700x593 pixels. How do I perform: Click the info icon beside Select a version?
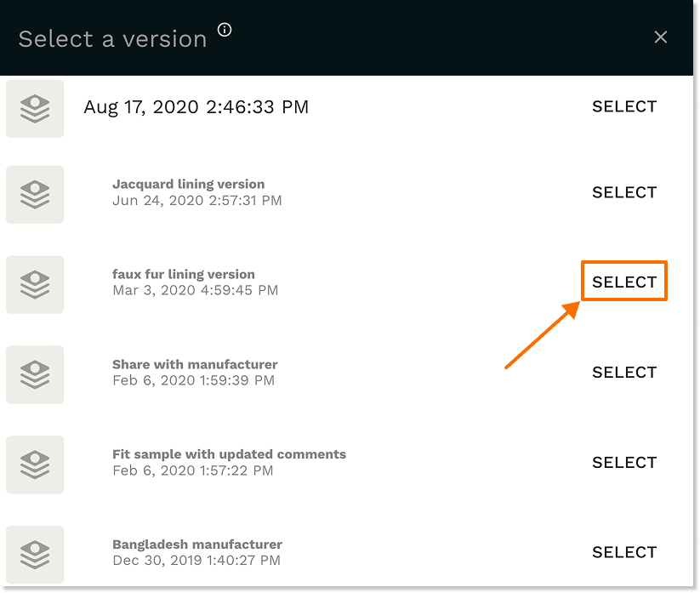[x=225, y=30]
